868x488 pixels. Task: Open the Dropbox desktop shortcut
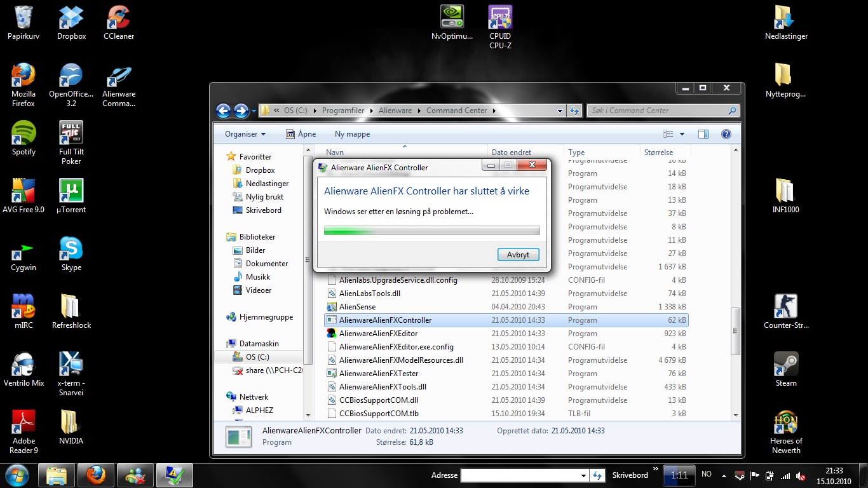pyautogui.click(x=71, y=23)
